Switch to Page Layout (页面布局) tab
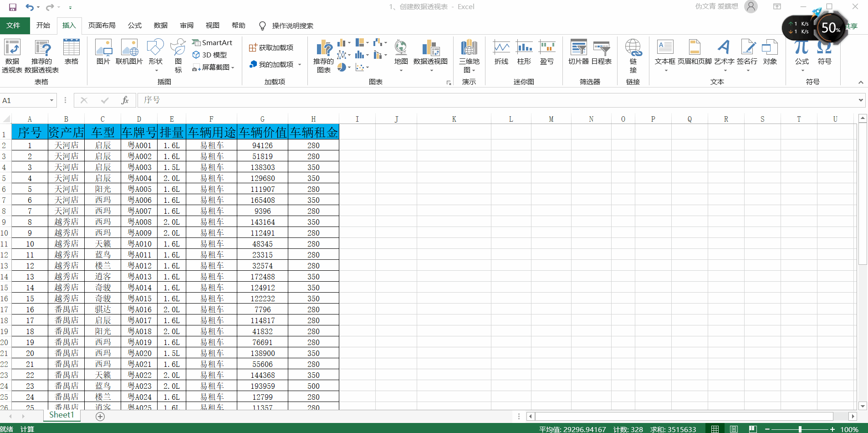The width and height of the screenshot is (868, 433). click(x=102, y=26)
